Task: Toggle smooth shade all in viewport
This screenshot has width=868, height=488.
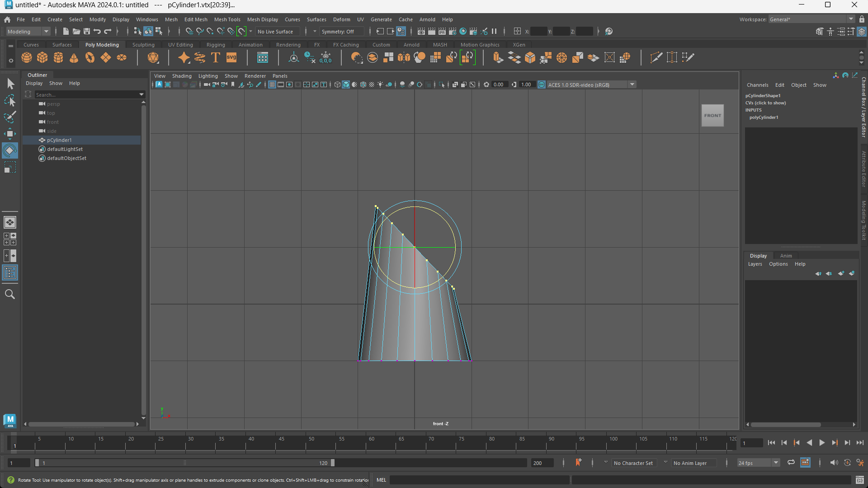Action: [x=346, y=85]
